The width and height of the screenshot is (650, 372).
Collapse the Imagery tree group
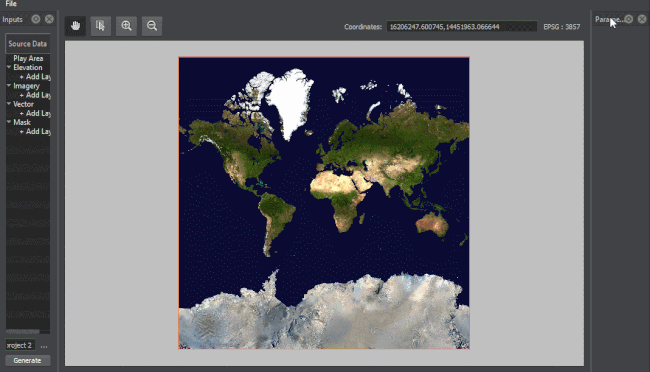(x=9, y=85)
